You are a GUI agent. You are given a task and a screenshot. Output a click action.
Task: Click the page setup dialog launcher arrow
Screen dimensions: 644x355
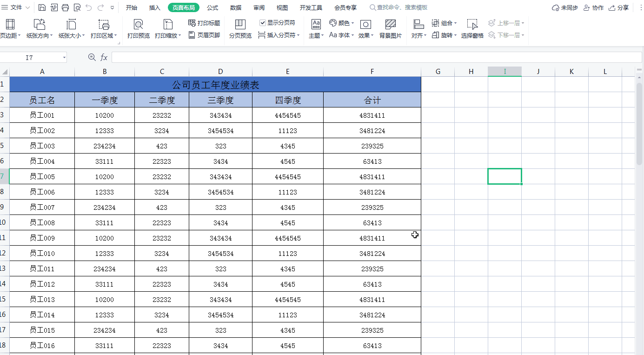[119, 43]
